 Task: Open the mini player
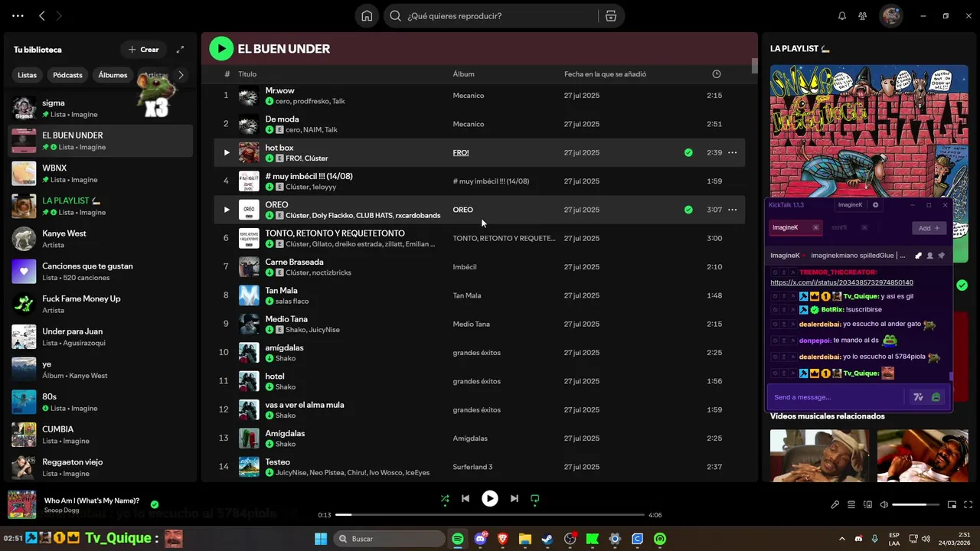(952, 505)
